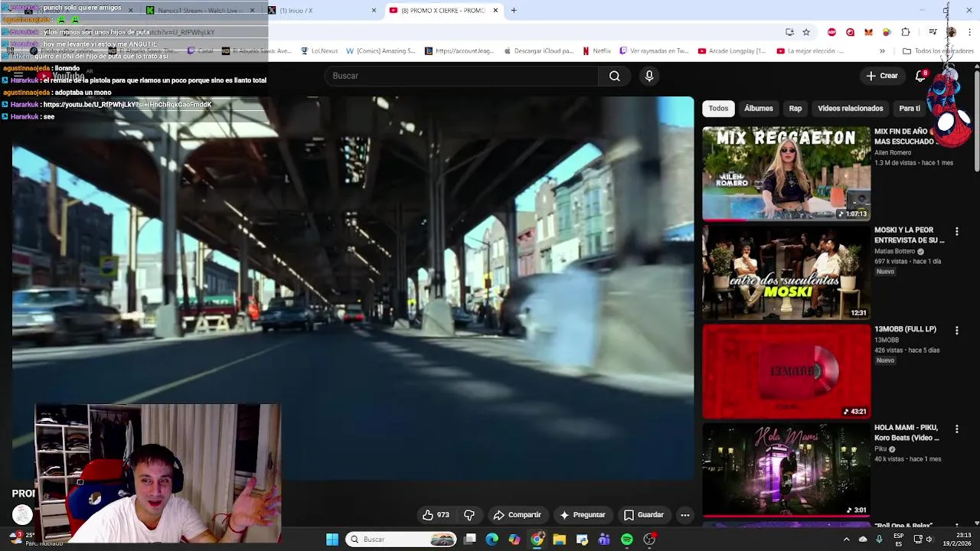Open MIX REGGAETON video thumbnail
The width and height of the screenshot is (980, 551).
(x=786, y=174)
